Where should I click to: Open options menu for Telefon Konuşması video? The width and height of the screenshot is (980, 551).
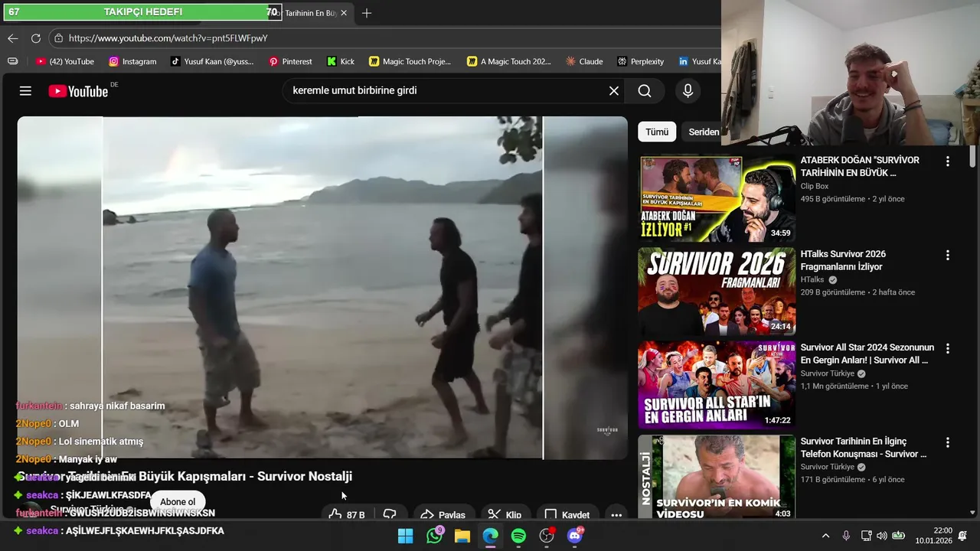948,442
